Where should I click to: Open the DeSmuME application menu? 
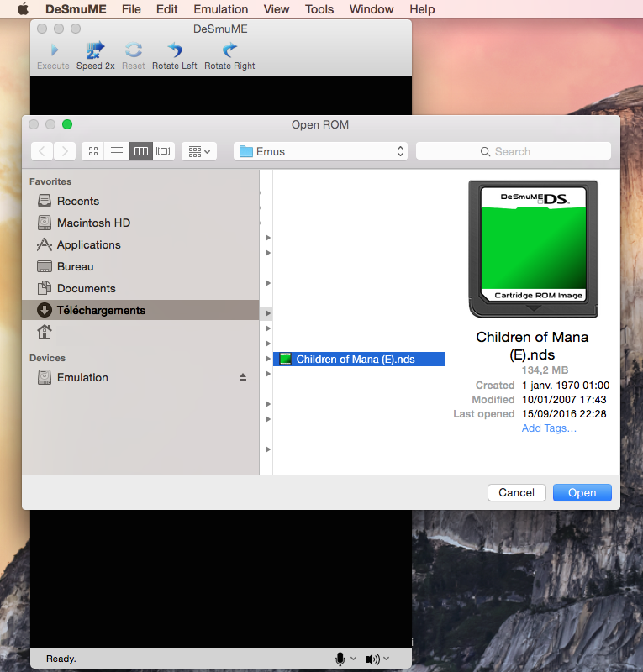76,9
